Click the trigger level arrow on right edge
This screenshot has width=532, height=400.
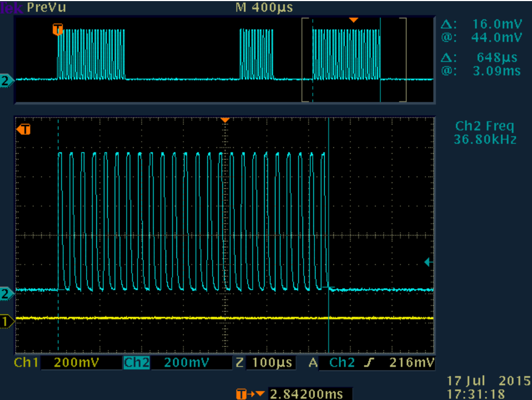point(428,263)
